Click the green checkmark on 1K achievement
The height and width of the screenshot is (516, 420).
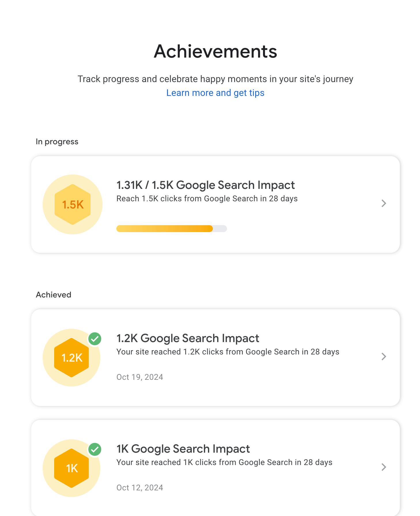pos(95,449)
